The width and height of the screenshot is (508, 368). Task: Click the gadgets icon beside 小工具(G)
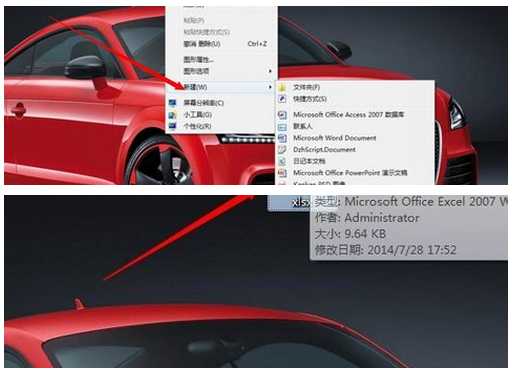172,115
